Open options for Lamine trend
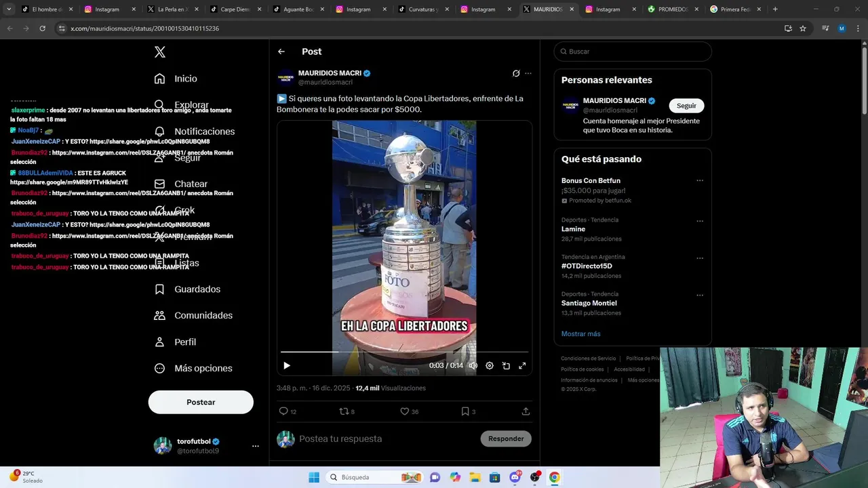The image size is (868, 488). [700, 221]
